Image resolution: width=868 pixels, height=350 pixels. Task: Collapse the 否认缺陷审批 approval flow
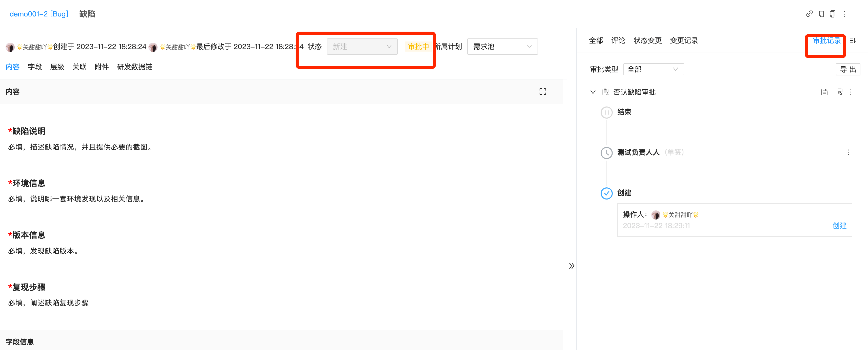pos(593,92)
